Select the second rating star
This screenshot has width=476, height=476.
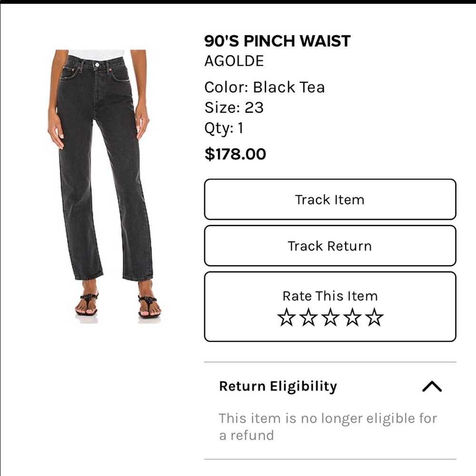[x=307, y=317]
